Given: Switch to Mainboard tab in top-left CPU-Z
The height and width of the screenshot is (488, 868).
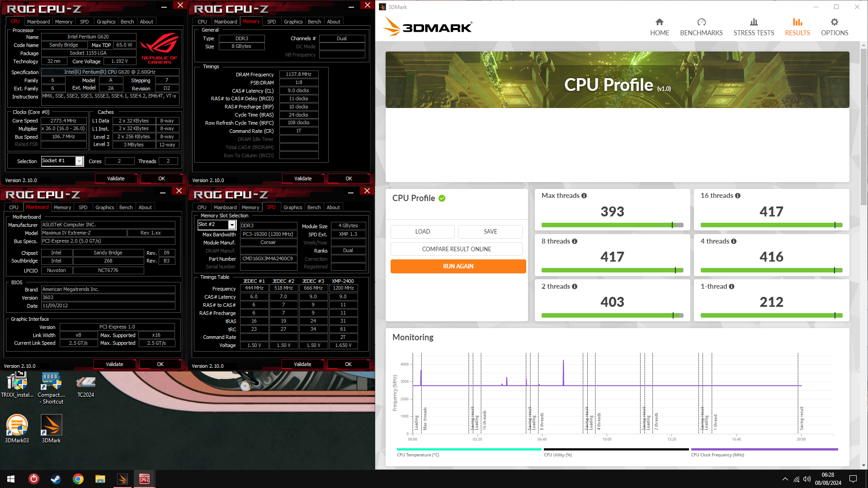Looking at the screenshot, I should (38, 22).
